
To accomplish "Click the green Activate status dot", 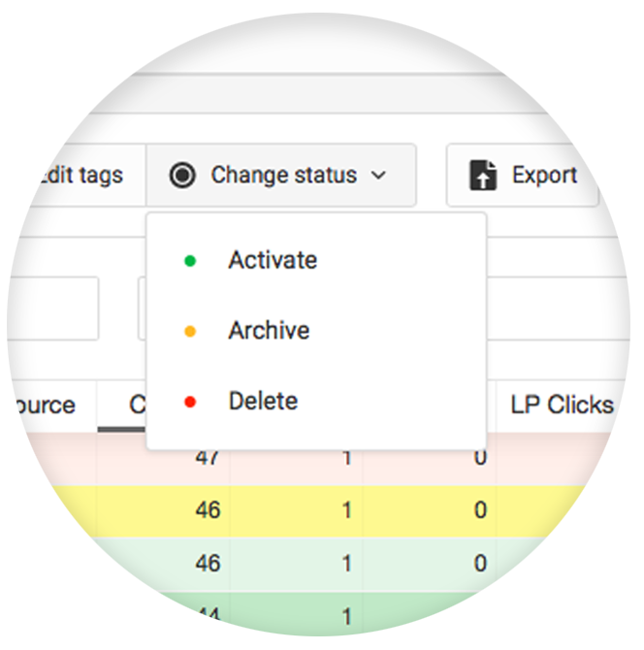I will pyautogui.click(x=190, y=261).
